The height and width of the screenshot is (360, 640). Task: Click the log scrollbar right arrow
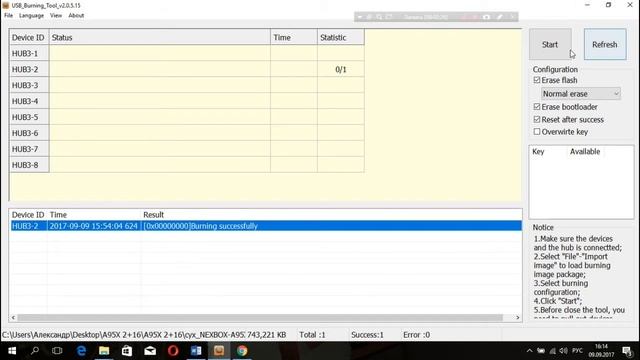(518, 318)
